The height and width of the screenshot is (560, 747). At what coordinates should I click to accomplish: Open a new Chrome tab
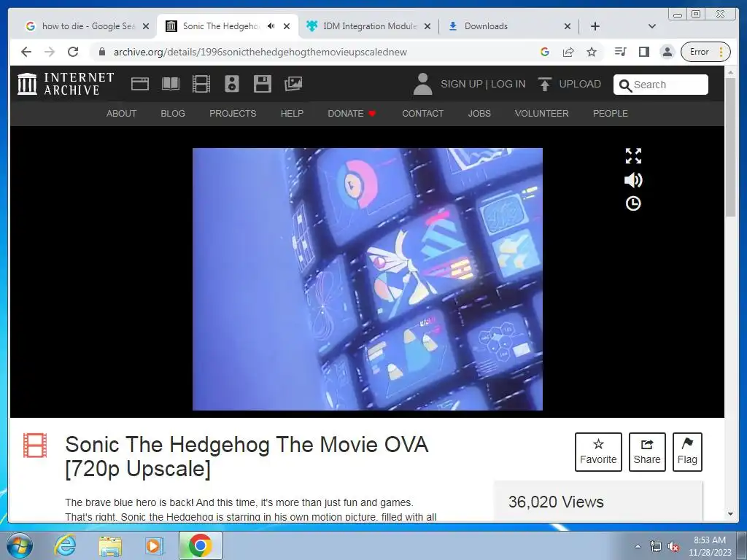click(595, 26)
